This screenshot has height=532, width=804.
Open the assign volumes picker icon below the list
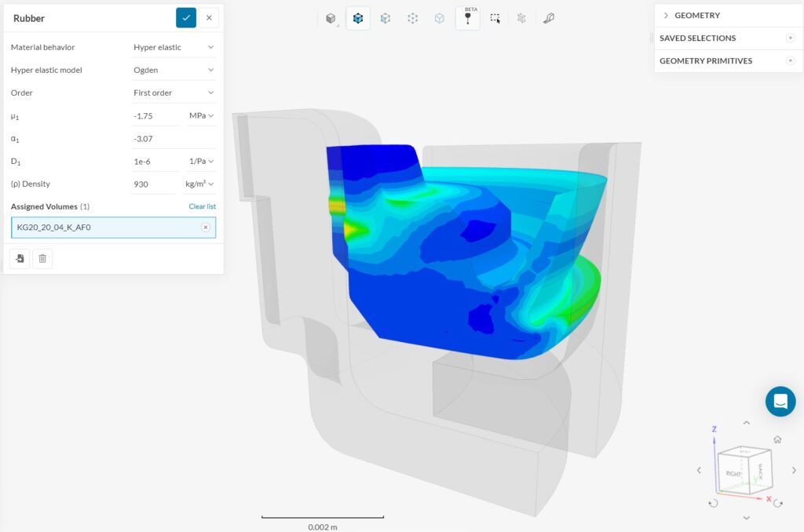19,258
